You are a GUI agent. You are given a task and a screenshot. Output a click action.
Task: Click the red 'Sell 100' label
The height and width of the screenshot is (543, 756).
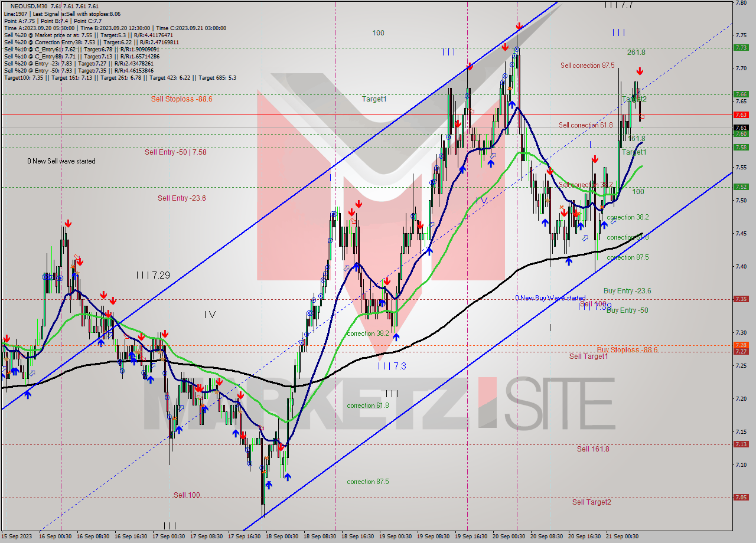coord(187,495)
